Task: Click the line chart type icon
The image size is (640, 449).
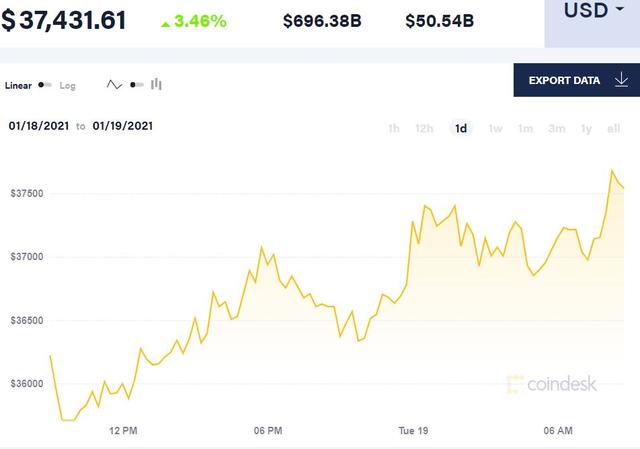Action: point(114,85)
